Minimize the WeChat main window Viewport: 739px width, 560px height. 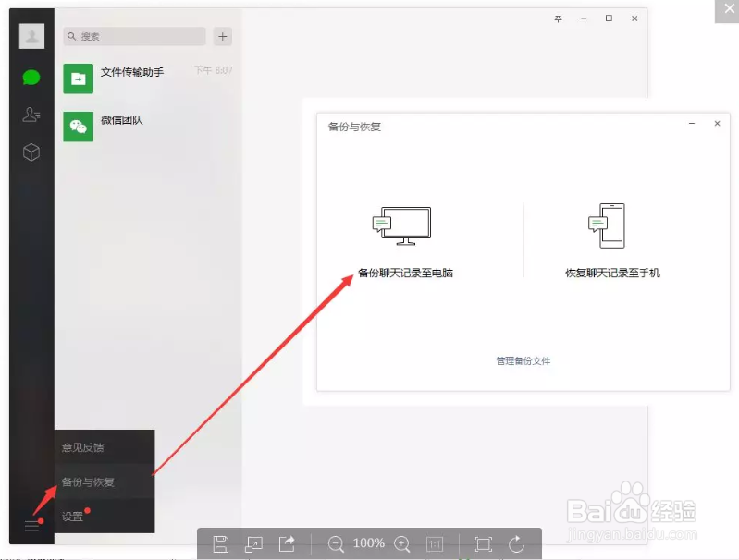click(584, 18)
